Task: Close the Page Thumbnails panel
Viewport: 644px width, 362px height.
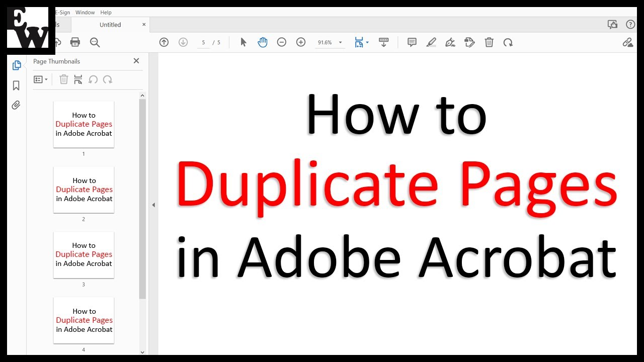Action: pos(136,61)
